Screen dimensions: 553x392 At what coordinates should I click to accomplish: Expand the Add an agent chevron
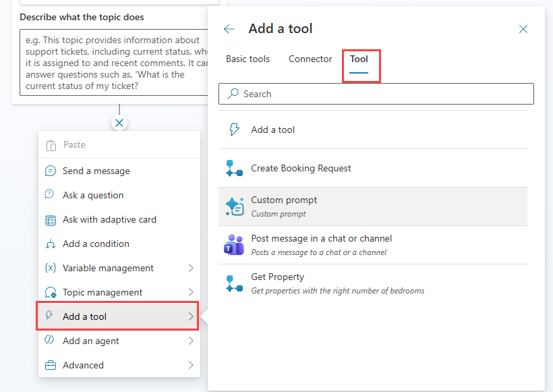click(x=191, y=341)
